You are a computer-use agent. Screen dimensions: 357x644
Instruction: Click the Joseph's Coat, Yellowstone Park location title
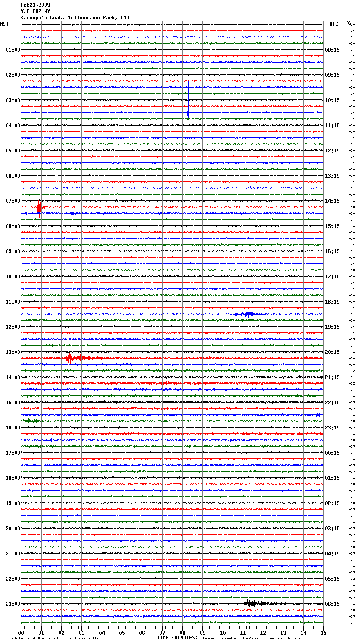coord(75,18)
